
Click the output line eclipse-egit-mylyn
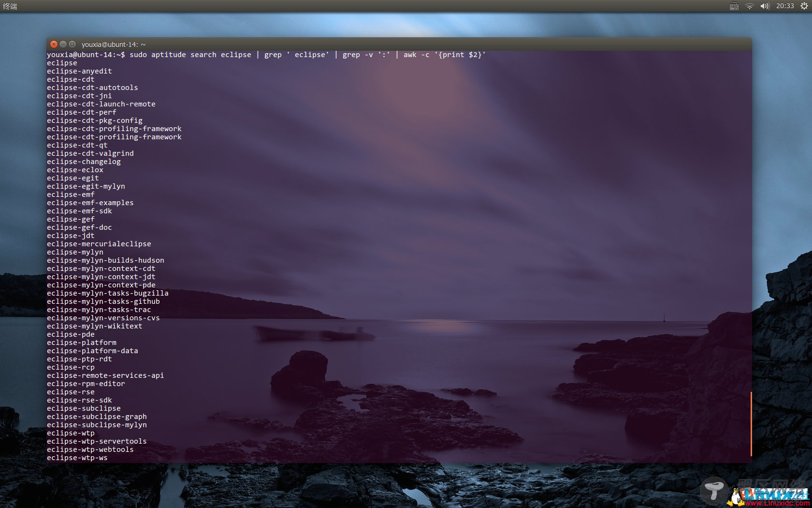[86, 186]
